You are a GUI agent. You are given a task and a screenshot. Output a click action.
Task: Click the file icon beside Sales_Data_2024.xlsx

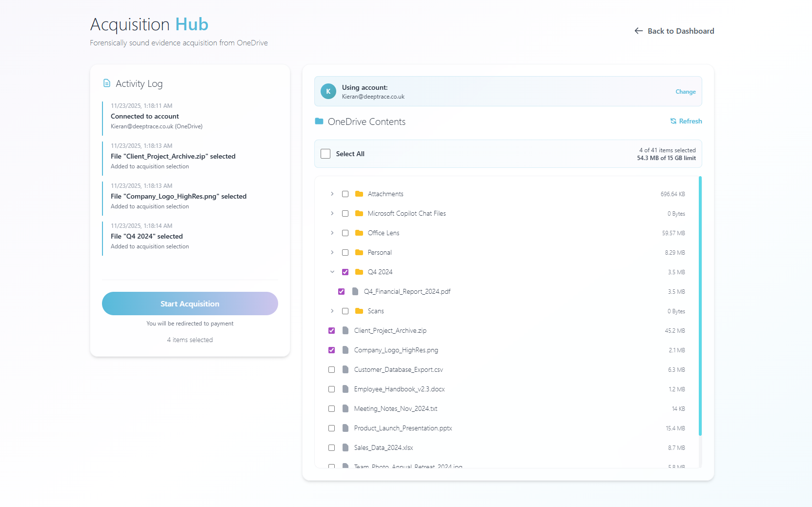pyautogui.click(x=345, y=447)
